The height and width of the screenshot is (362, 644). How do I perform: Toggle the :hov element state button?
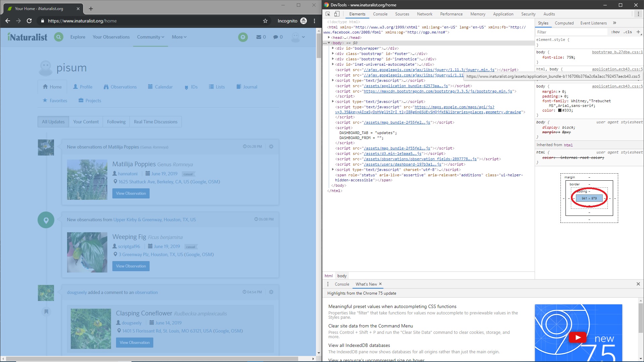coord(615,32)
